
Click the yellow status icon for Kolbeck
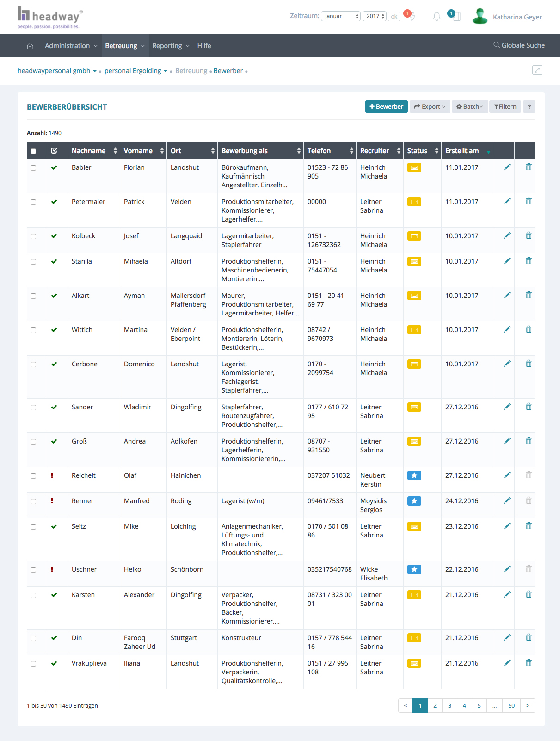coord(414,236)
